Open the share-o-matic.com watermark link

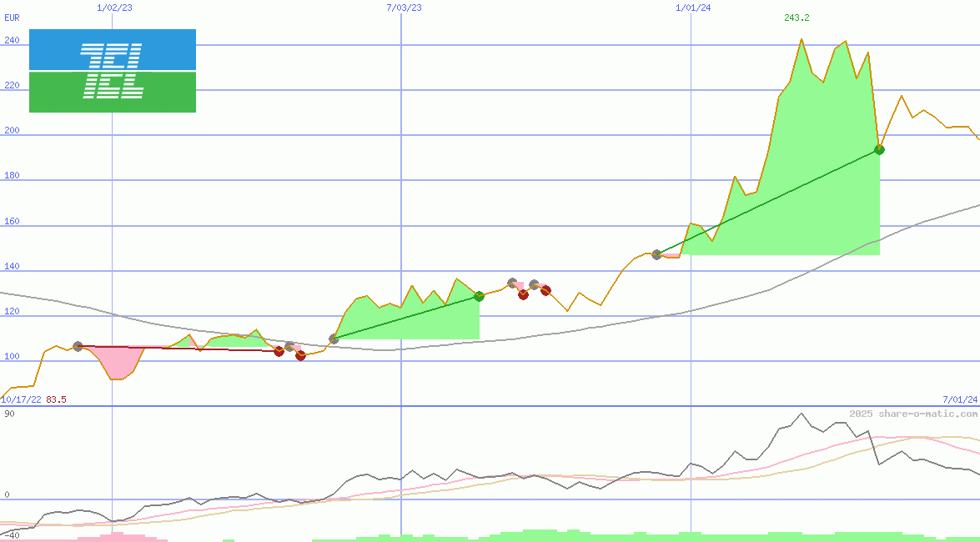pyautogui.click(x=913, y=414)
